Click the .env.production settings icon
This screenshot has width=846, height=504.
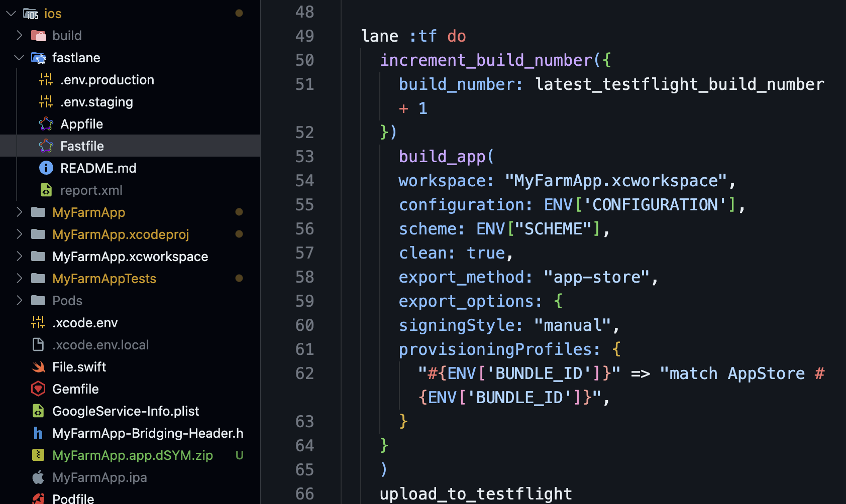click(x=46, y=80)
